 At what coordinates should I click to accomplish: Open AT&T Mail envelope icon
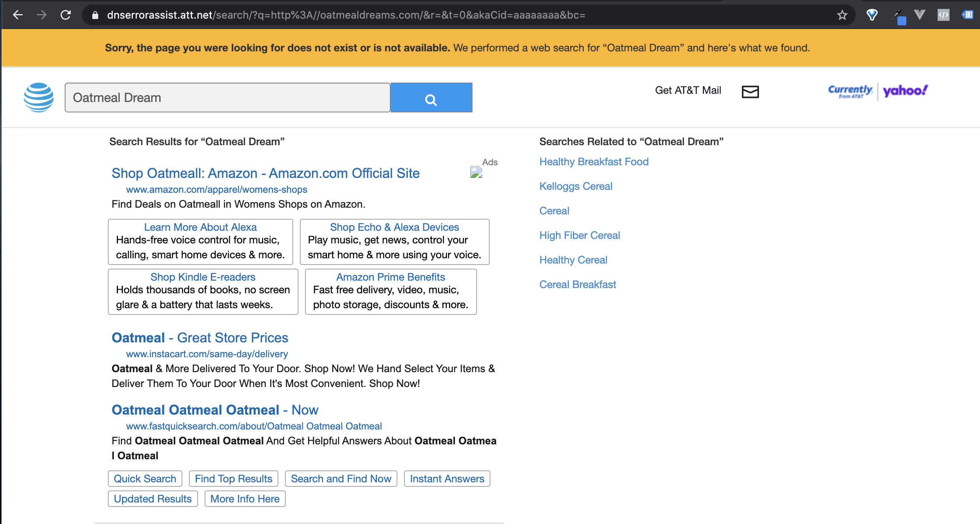point(750,92)
